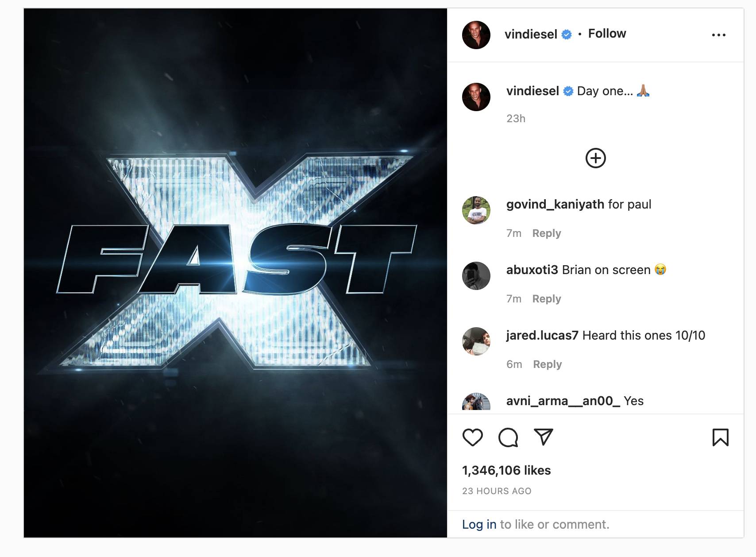Click avni_arma__an00_ username
Viewport: 756px width, 557px height.
(x=563, y=401)
